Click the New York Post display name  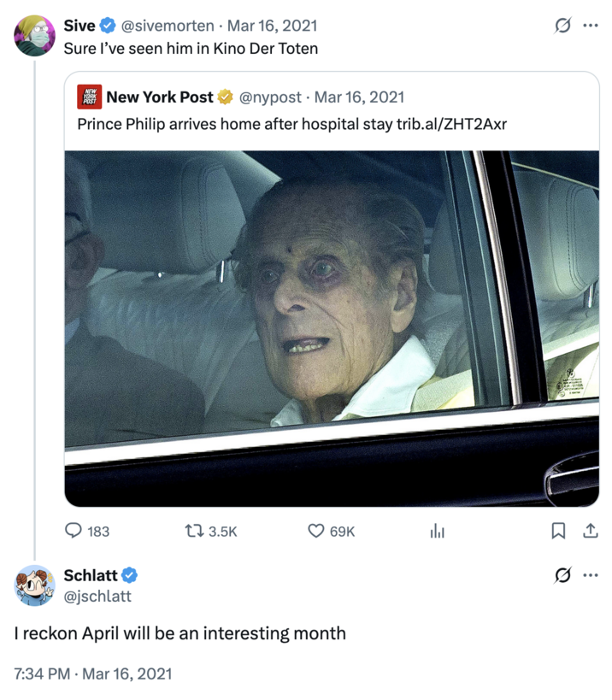point(160,97)
